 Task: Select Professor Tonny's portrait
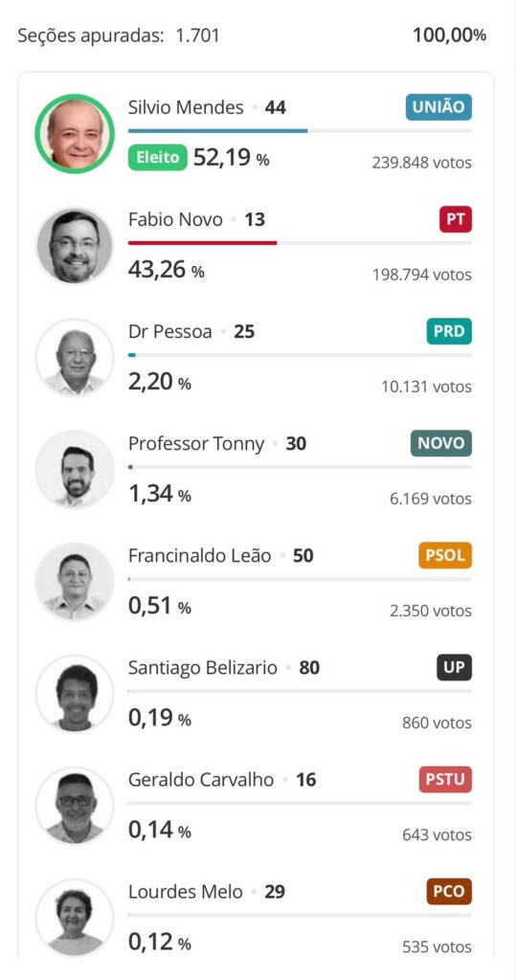75,469
